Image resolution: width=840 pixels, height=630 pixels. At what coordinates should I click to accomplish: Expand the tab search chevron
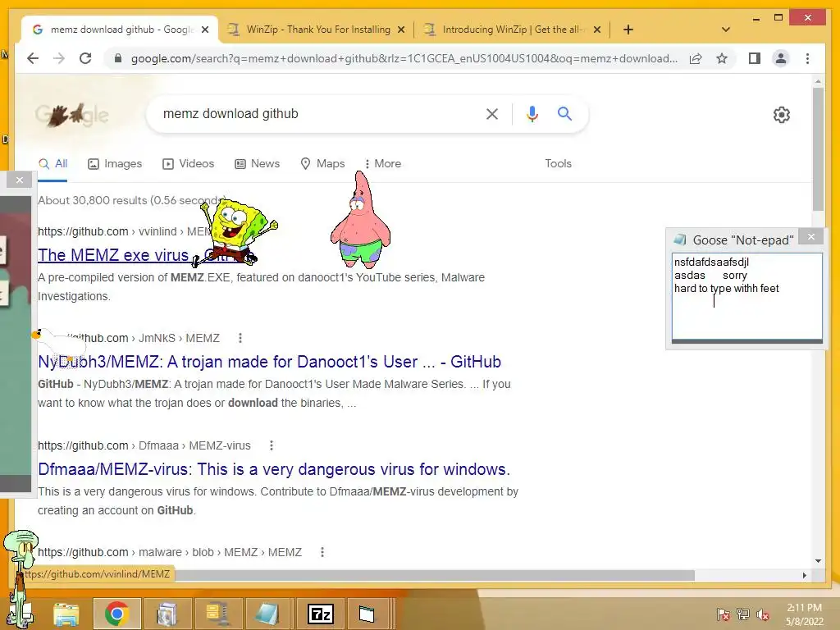(726, 30)
